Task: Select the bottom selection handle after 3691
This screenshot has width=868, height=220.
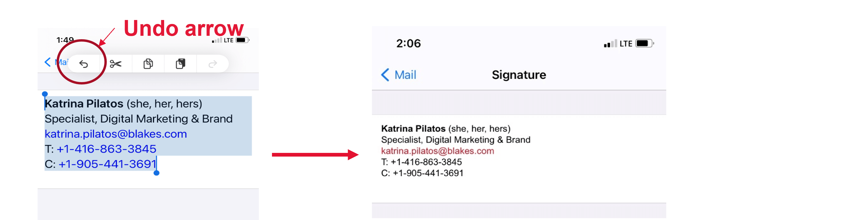Action: (156, 173)
